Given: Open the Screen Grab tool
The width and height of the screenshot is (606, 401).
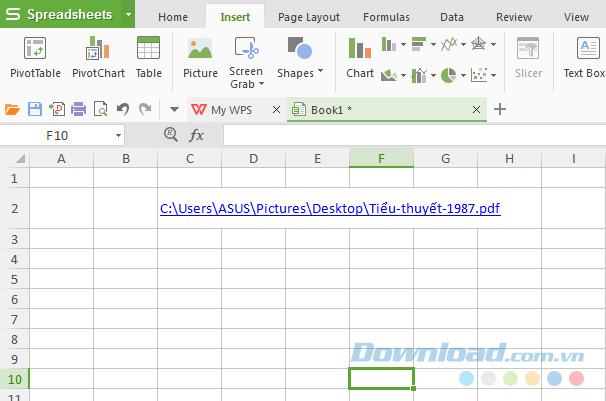Looking at the screenshot, I should click(246, 63).
